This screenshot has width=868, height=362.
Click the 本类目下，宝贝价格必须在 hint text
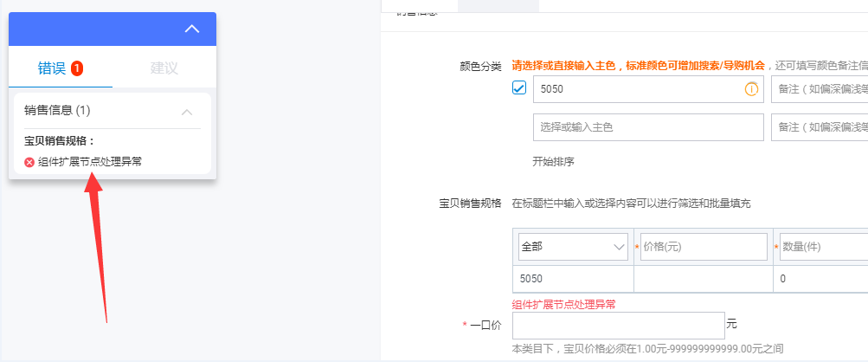pyautogui.click(x=647, y=349)
